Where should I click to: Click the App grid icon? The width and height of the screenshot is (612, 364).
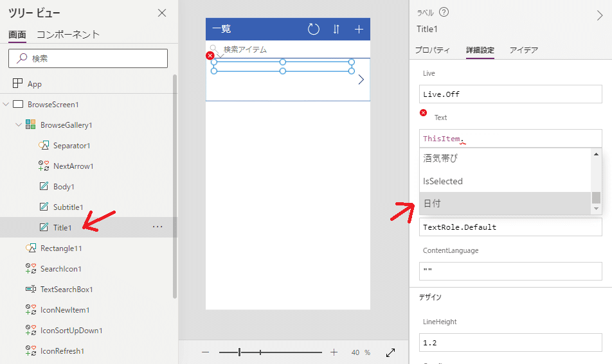17,83
